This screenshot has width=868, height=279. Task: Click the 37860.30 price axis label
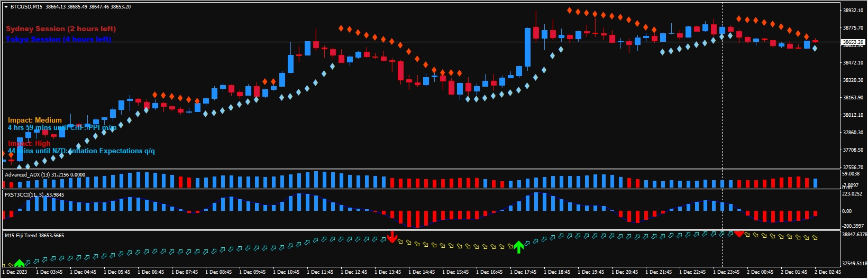[x=853, y=133]
